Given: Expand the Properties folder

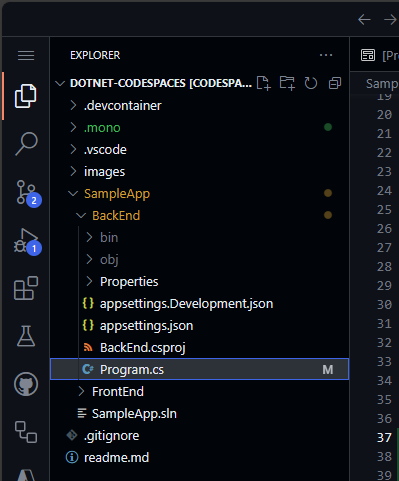Looking at the screenshot, I should 89,281.
